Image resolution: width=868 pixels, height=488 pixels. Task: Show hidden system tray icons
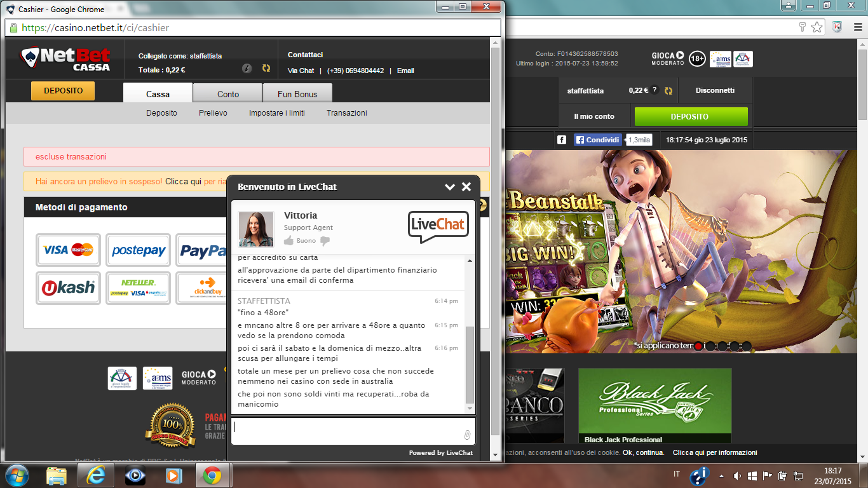721,475
